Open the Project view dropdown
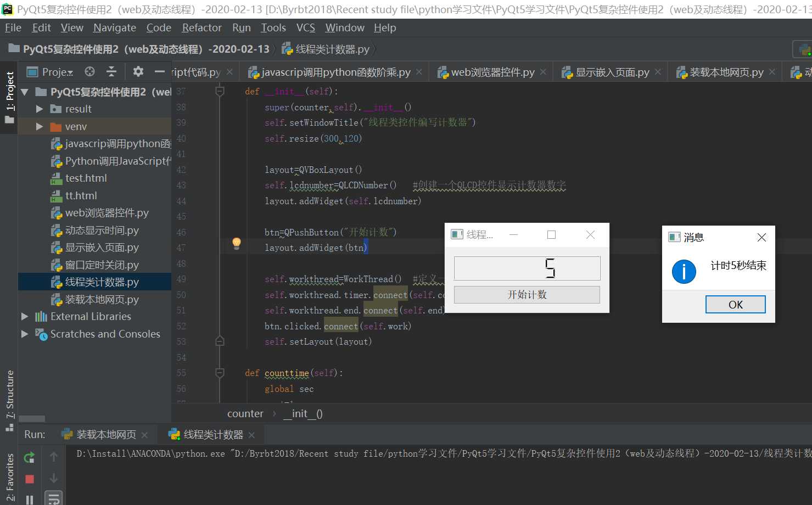 point(51,72)
